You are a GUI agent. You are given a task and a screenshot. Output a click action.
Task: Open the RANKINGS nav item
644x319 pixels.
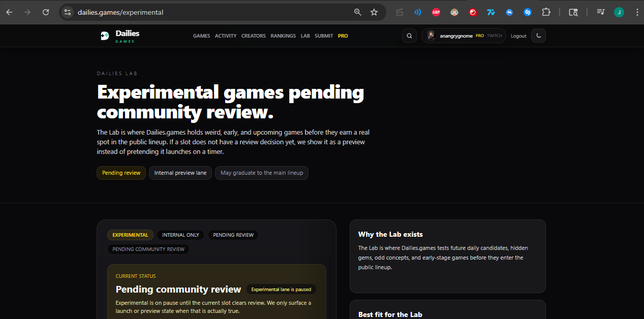(x=283, y=36)
